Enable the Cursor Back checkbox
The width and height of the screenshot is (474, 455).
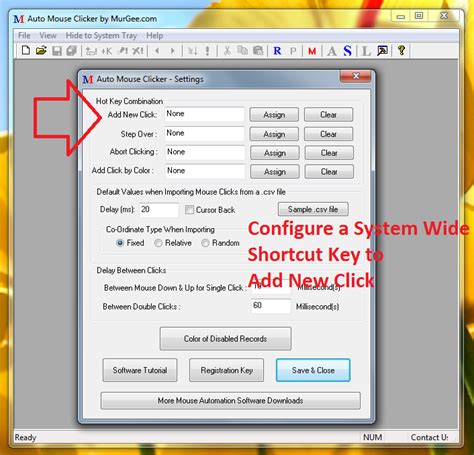point(189,210)
